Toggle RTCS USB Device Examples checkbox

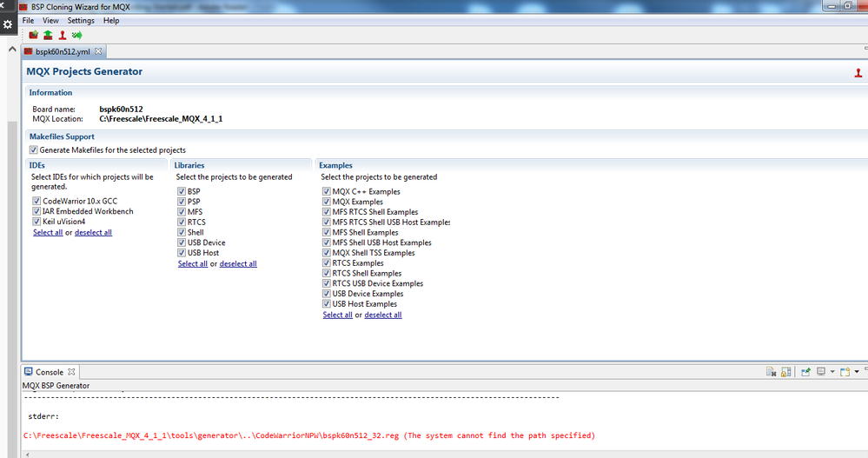click(x=327, y=283)
